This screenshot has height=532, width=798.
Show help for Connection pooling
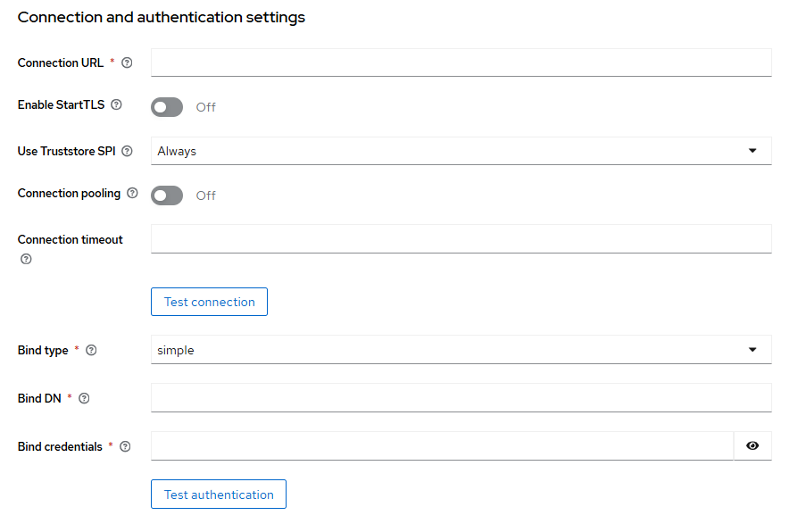click(x=132, y=194)
